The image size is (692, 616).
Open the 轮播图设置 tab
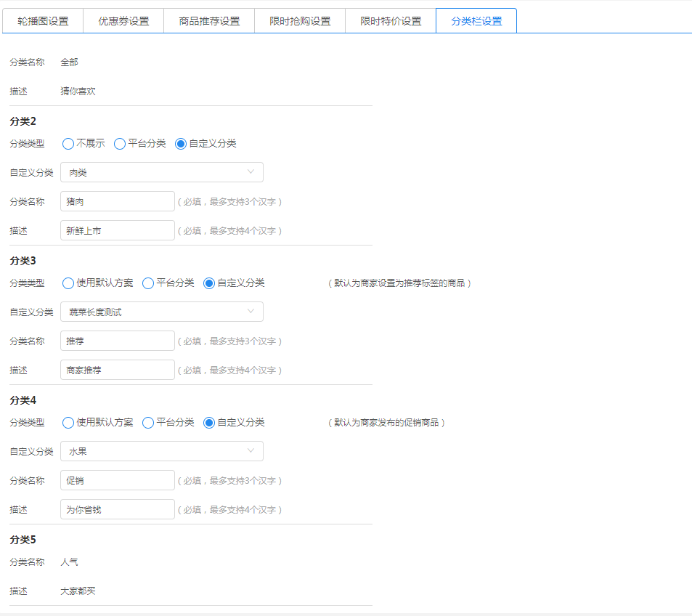click(x=43, y=21)
